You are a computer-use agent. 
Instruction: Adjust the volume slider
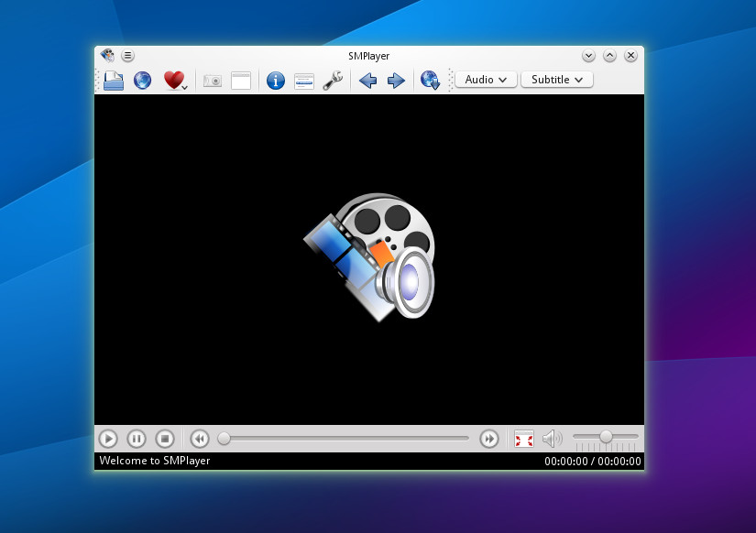606,437
